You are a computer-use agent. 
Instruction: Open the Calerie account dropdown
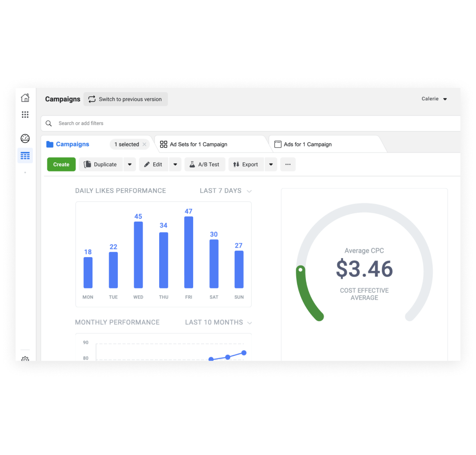point(434,99)
